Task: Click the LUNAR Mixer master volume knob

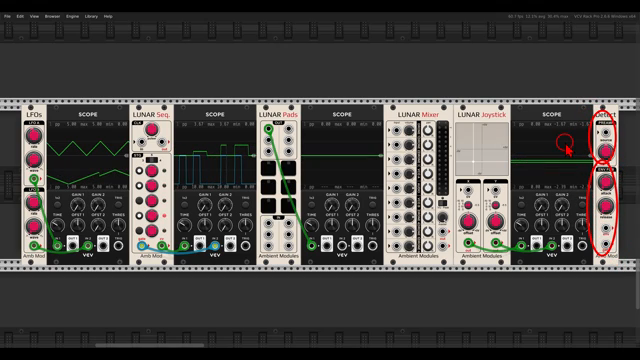Action: [442, 218]
